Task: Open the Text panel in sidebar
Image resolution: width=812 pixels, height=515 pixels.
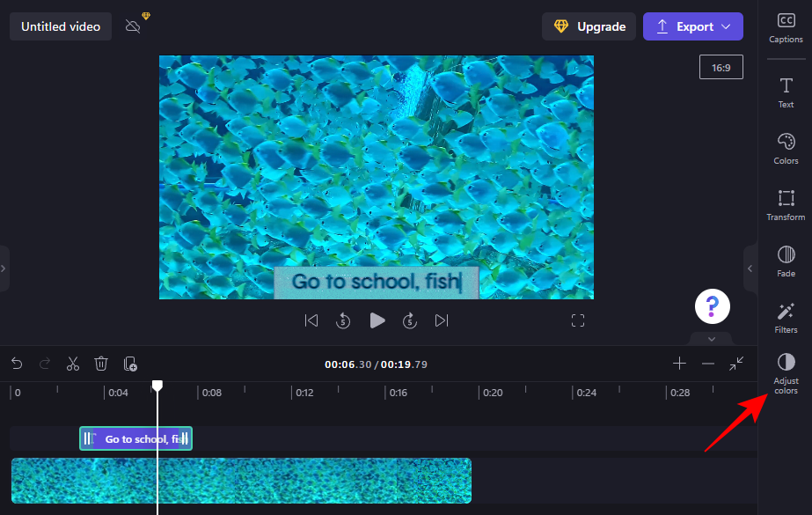Action: click(x=786, y=92)
